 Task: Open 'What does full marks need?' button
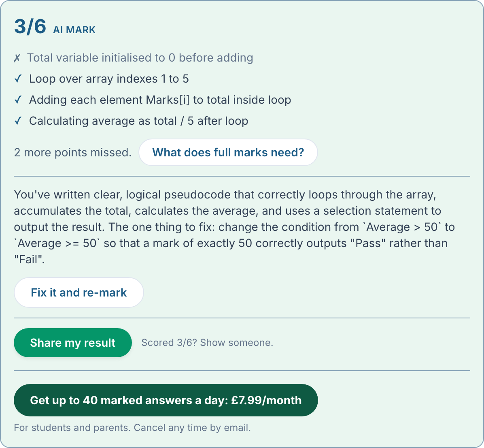228,152
